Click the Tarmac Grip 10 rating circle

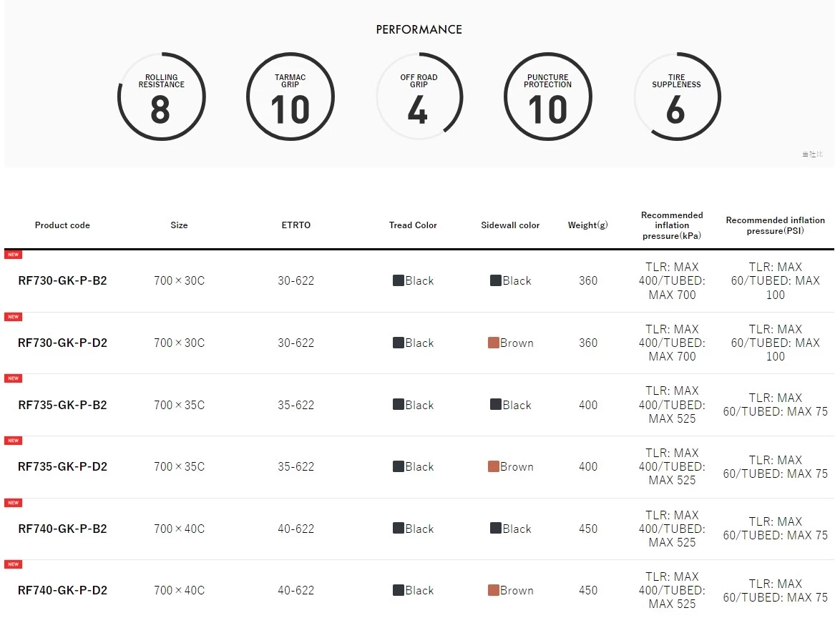pos(290,97)
